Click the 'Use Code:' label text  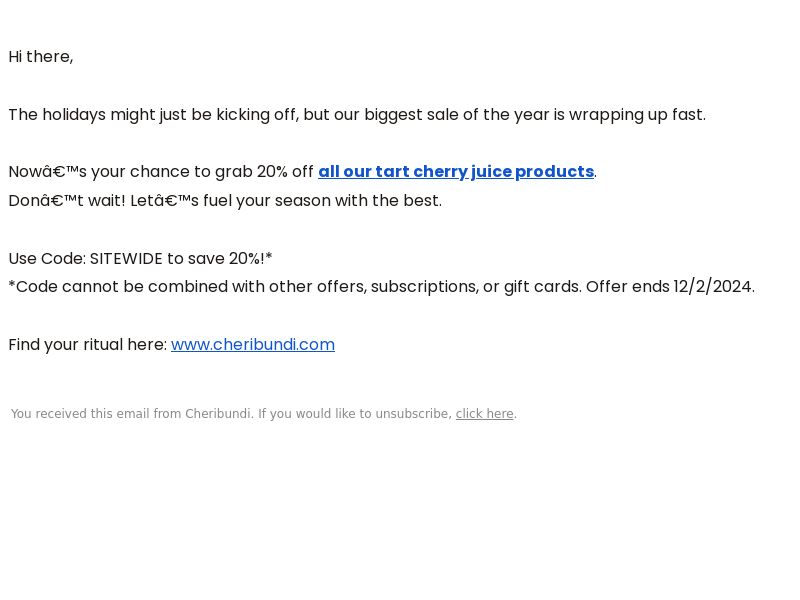point(47,259)
